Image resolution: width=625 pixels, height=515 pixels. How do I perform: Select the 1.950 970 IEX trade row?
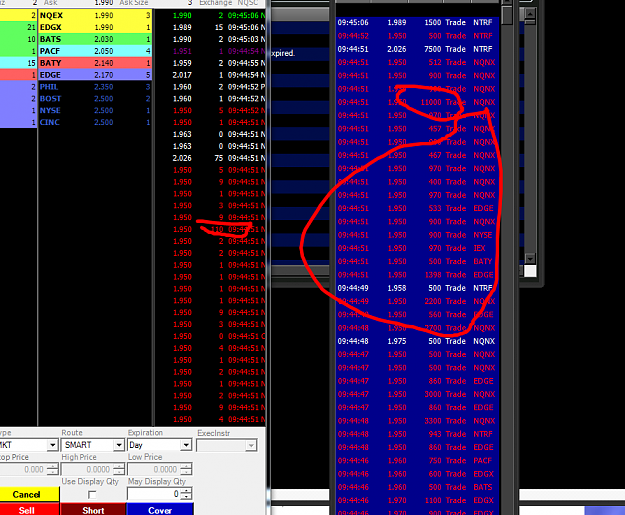point(418,248)
